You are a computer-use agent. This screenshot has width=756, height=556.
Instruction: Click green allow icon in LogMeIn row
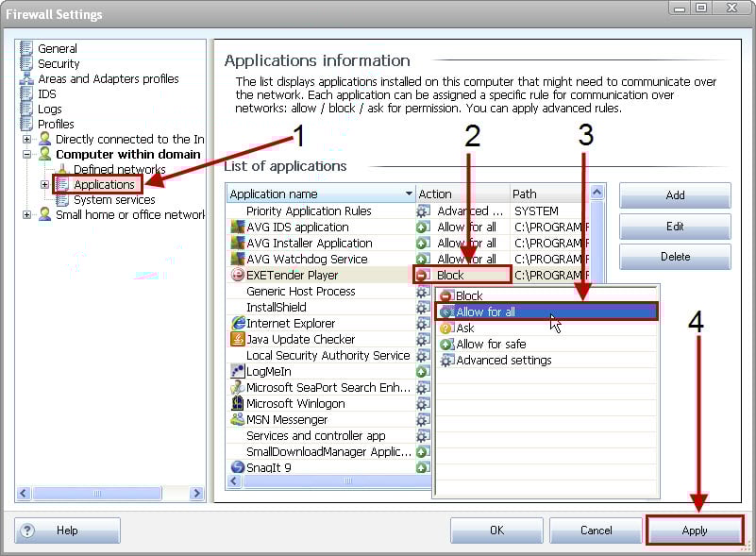click(423, 371)
